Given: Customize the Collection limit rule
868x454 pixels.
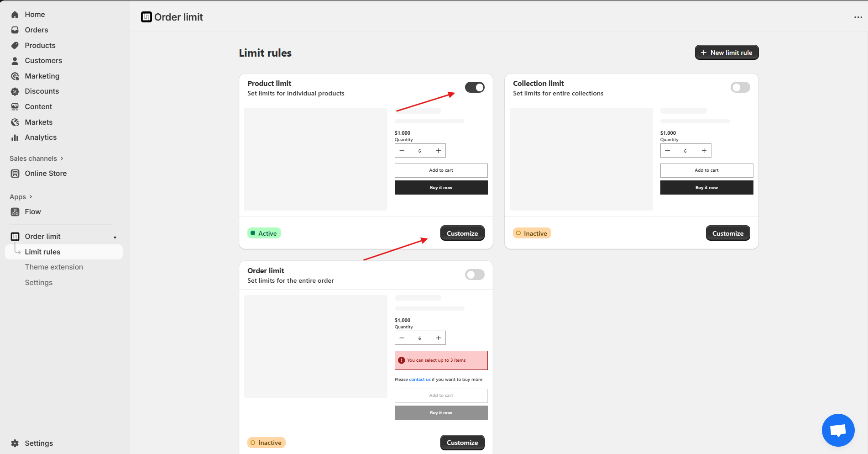Looking at the screenshot, I should 728,233.
